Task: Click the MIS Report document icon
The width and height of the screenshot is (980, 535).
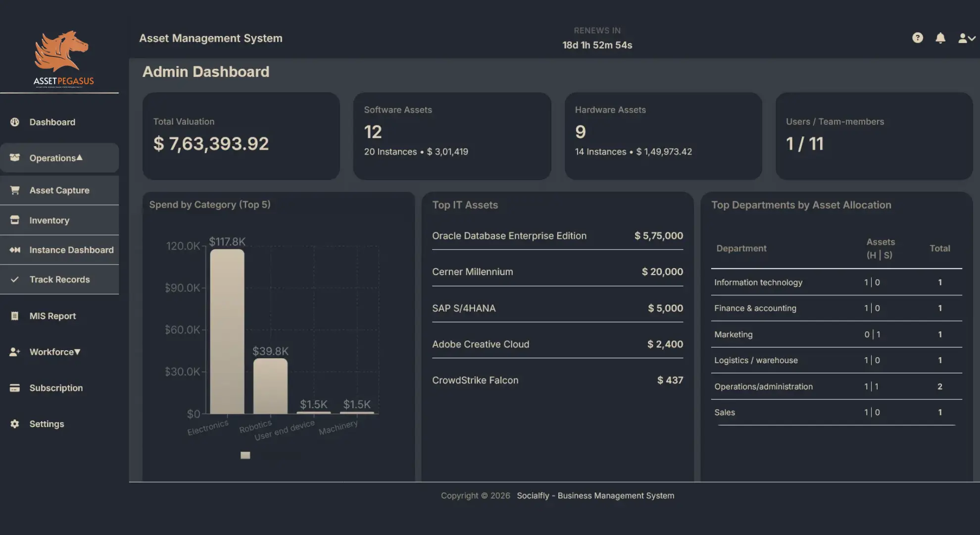Action: pos(15,316)
